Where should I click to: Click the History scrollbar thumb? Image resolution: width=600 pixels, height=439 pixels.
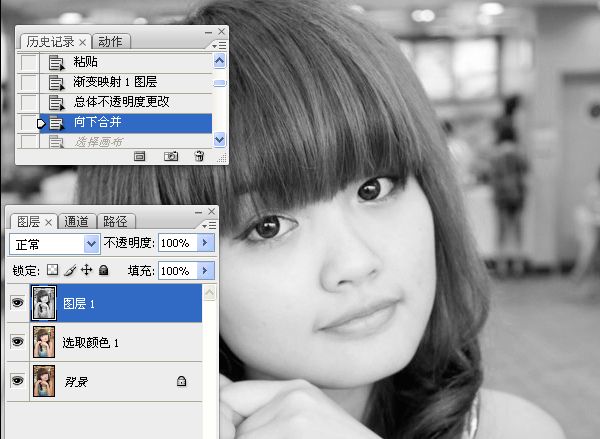(220, 83)
